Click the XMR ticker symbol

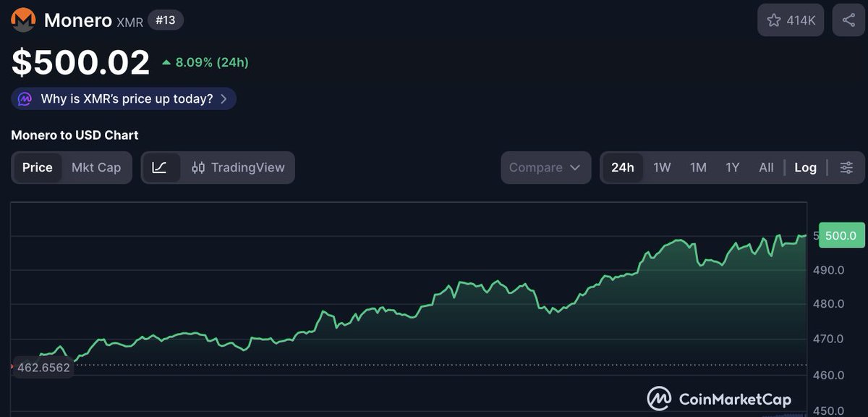[129, 22]
